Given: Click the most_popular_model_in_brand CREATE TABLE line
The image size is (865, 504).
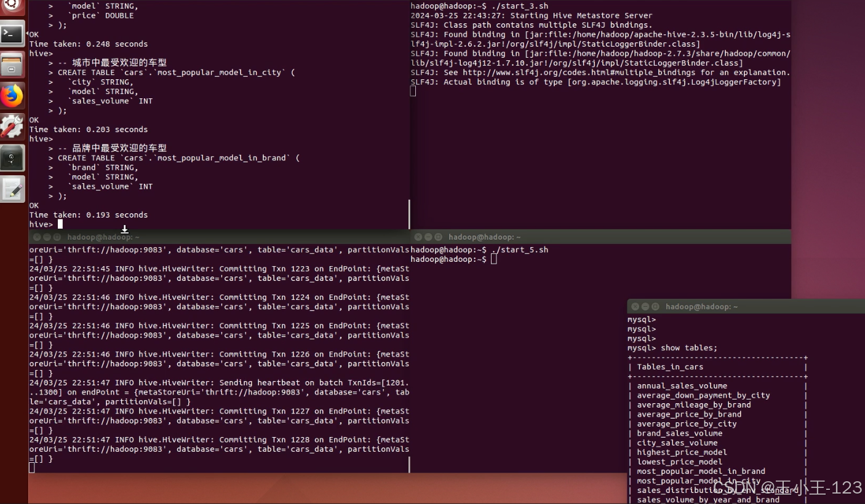Looking at the screenshot, I should 179,158.
